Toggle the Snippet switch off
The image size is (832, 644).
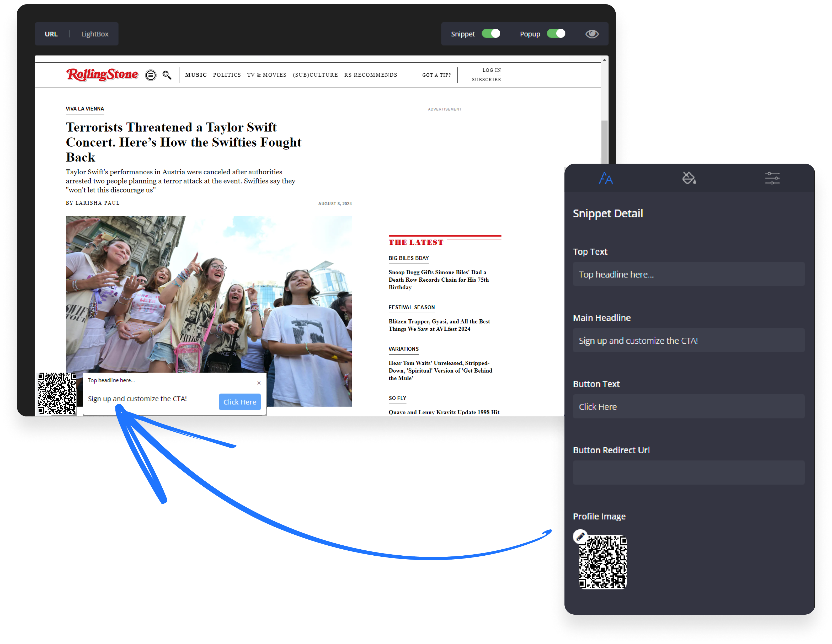tap(491, 34)
